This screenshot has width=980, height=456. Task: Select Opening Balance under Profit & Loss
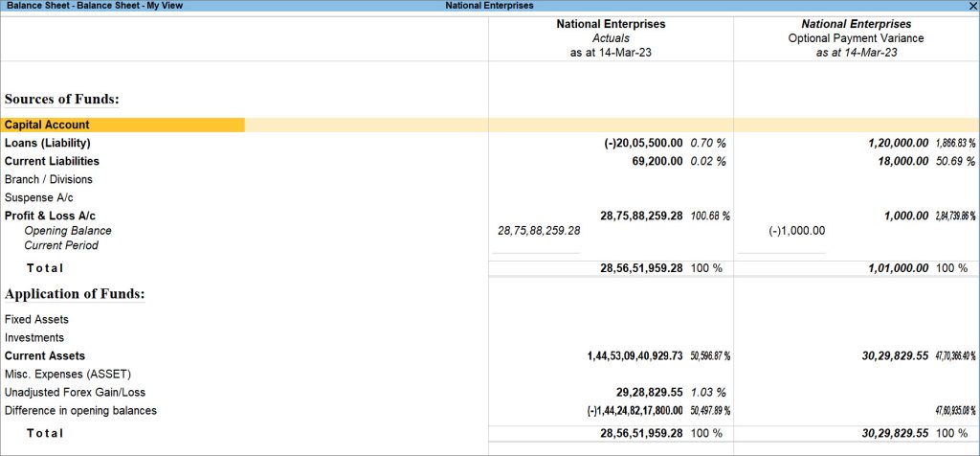coord(68,231)
